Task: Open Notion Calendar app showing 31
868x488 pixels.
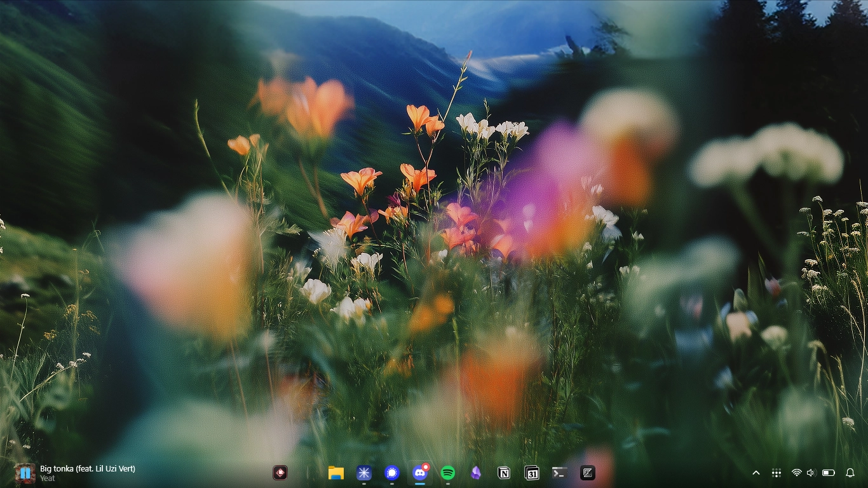Action: (x=532, y=473)
